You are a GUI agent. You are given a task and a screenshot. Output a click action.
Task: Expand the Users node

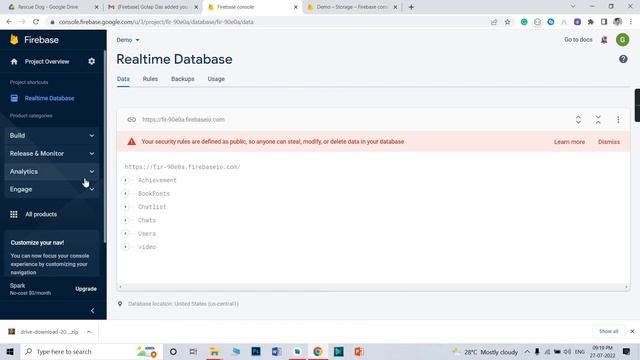tap(126, 233)
